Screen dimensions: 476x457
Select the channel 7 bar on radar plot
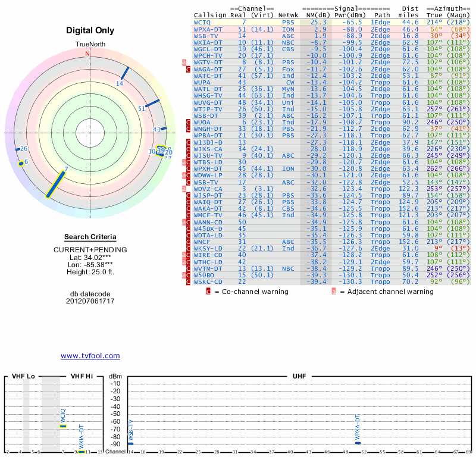pos(55,184)
